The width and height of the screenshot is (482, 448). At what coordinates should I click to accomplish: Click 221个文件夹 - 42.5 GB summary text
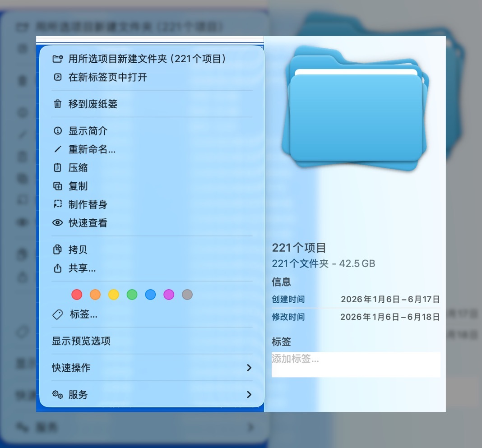click(324, 263)
